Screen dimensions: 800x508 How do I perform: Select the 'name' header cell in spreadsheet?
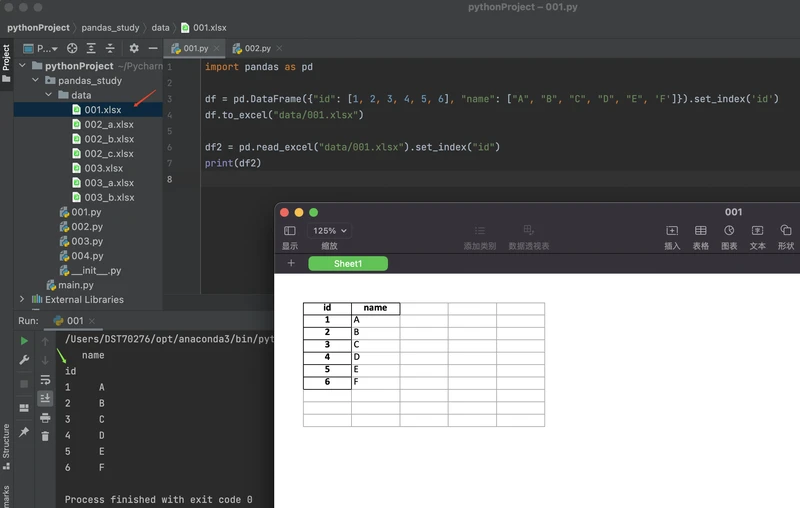(376, 308)
